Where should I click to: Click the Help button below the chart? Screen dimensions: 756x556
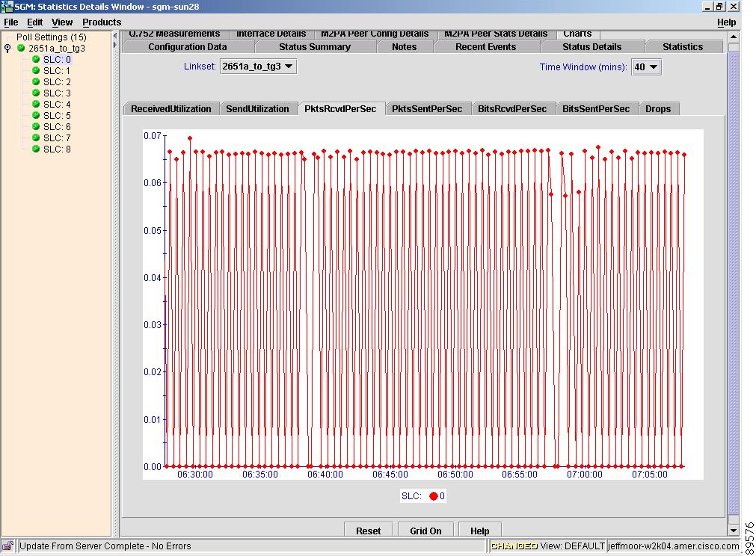coord(479,531)
